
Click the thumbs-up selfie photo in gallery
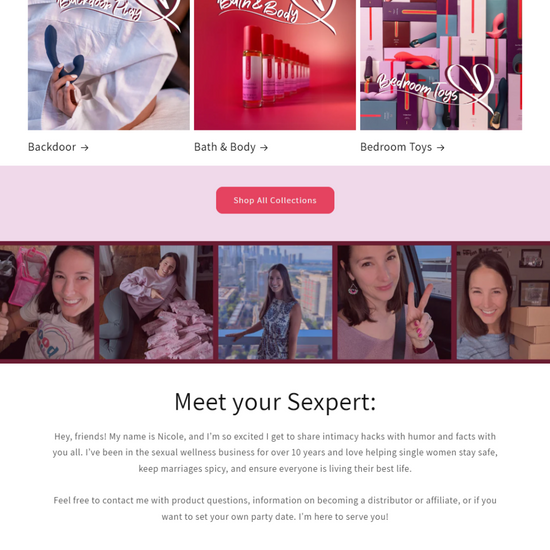[47, 302]
